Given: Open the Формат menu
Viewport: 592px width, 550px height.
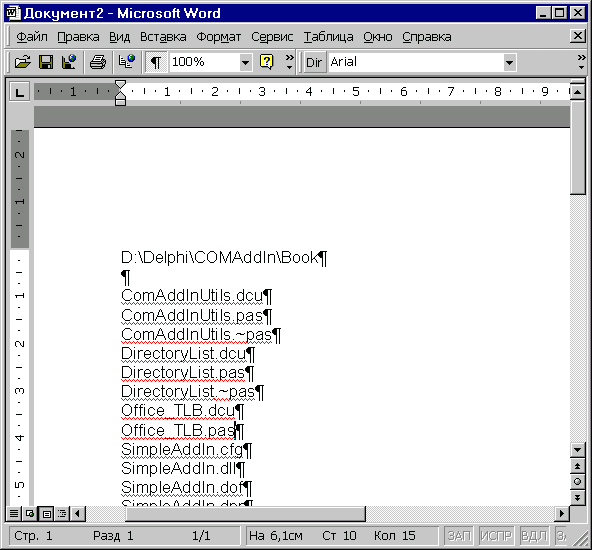Looking at the screenshot, I should click(x=219, y=37).
